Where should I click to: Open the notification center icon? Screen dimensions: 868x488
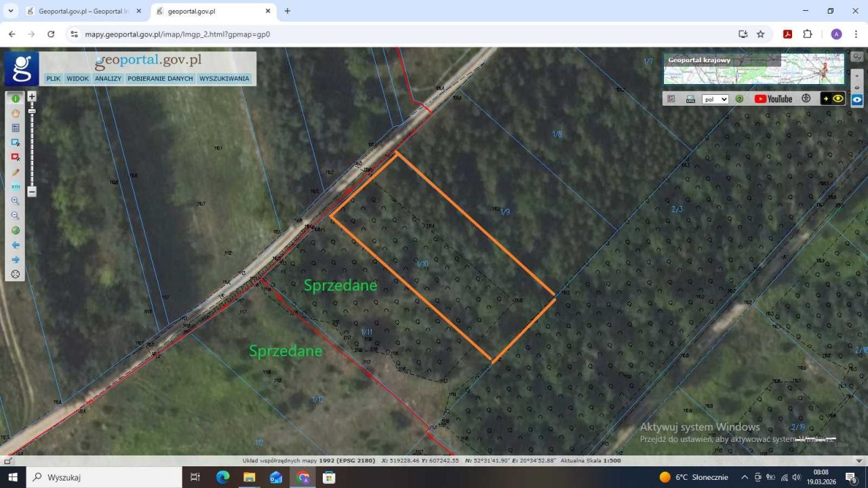pos(851,477)
